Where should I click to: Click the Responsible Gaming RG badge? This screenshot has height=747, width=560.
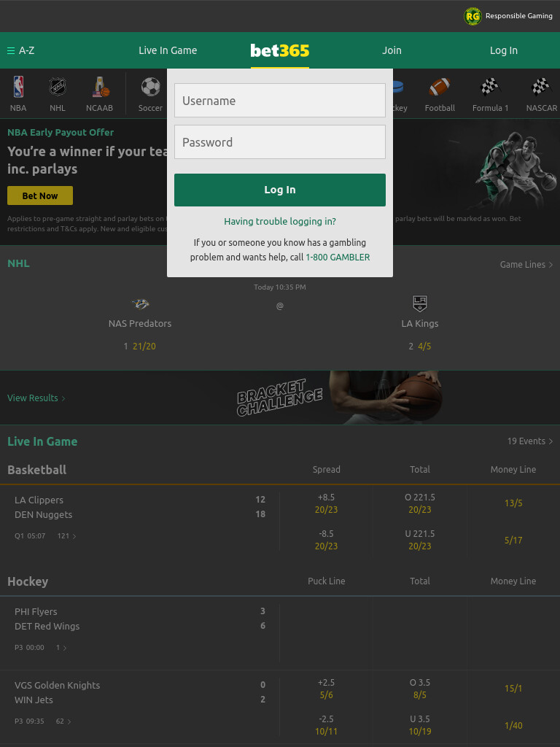click(x=472, y=16)
